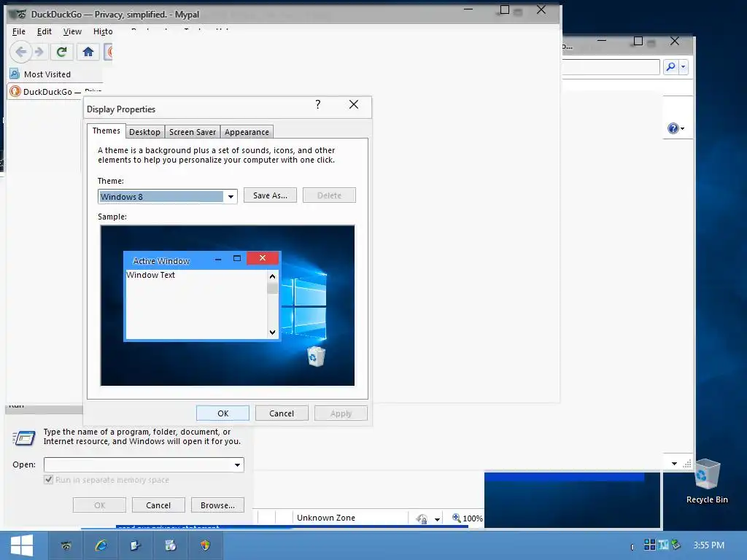
Task: Click the Display Properties taskbar button
Action: pyautogui.click(x=170, y=545)
